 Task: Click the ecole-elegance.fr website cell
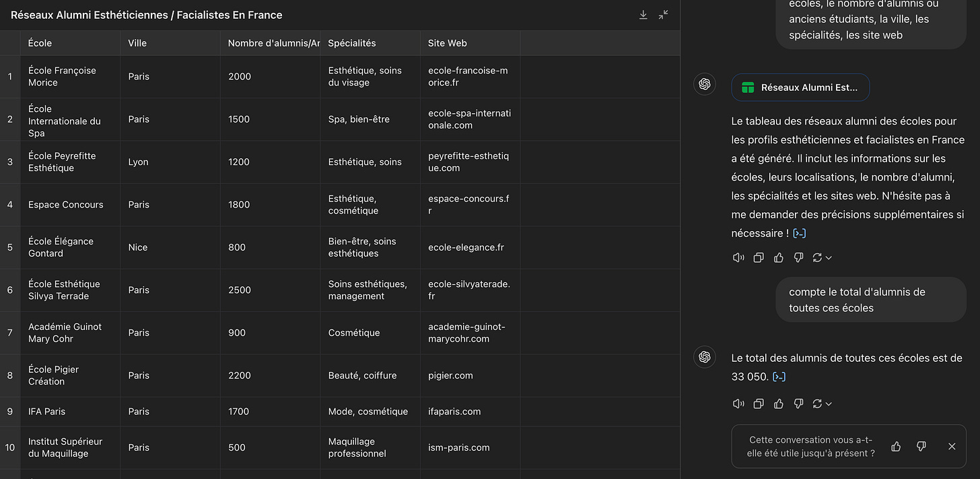pos(470,247)
